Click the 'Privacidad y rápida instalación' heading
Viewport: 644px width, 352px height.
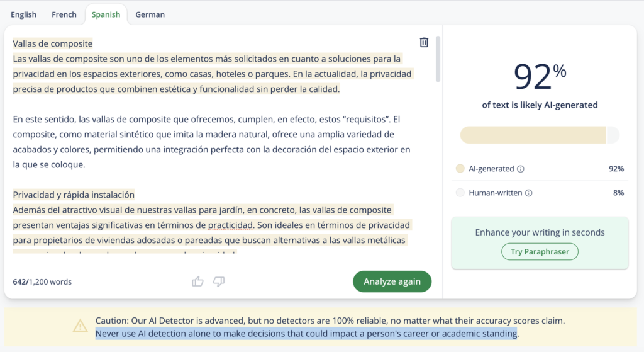pos(74,195)
